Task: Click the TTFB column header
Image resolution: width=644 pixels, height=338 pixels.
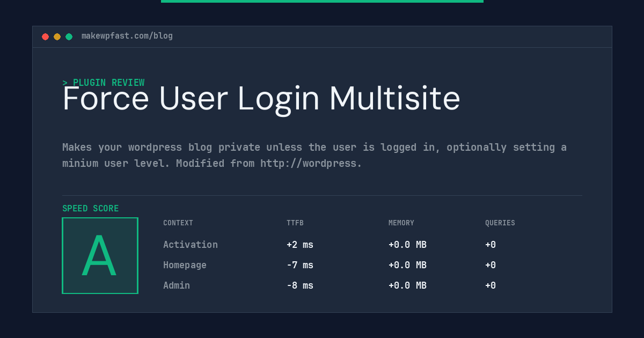Action: [x=295, y=223]
